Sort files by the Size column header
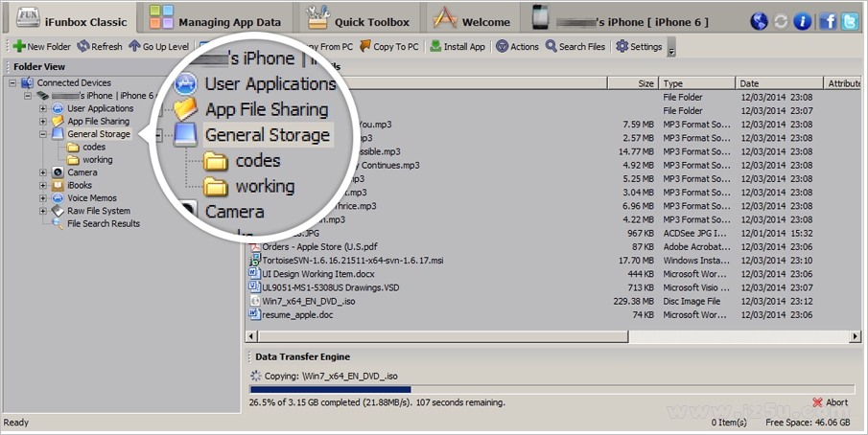This screenshot has width=868, height=435. [x=633, y=83]
